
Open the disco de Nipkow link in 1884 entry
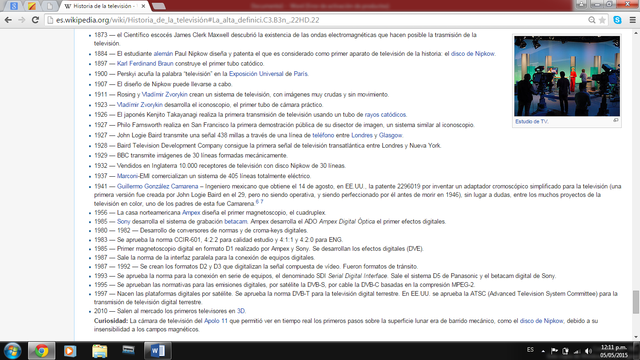tap(473, 53)
